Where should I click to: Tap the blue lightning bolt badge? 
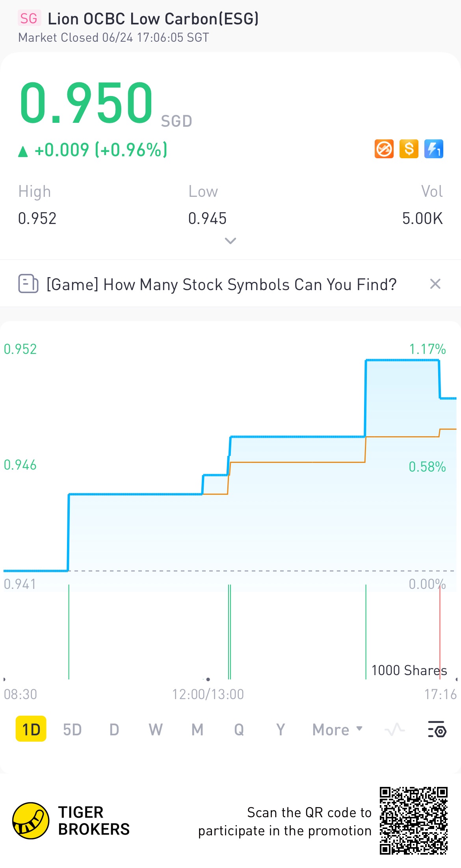click(x=433, y=149)
